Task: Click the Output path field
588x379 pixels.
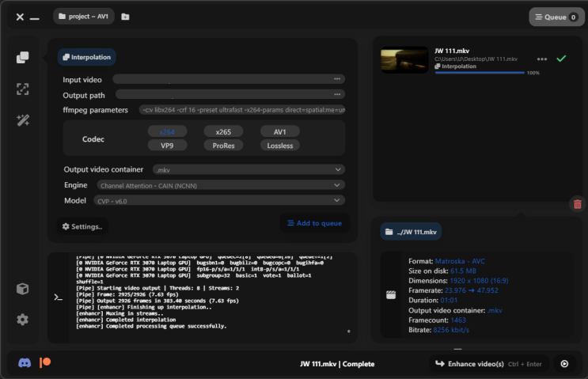Action: (x=230, y=94)
